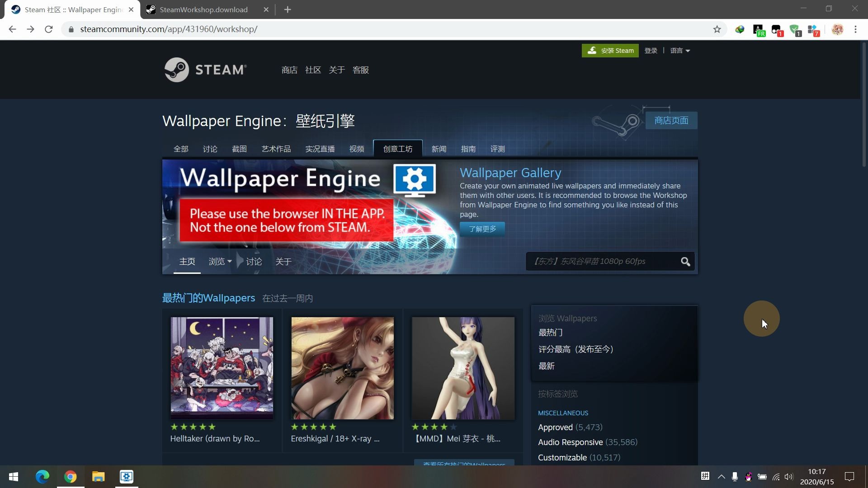
Task: Click the bookmark star icon in address bar
Action: point(717,28)
